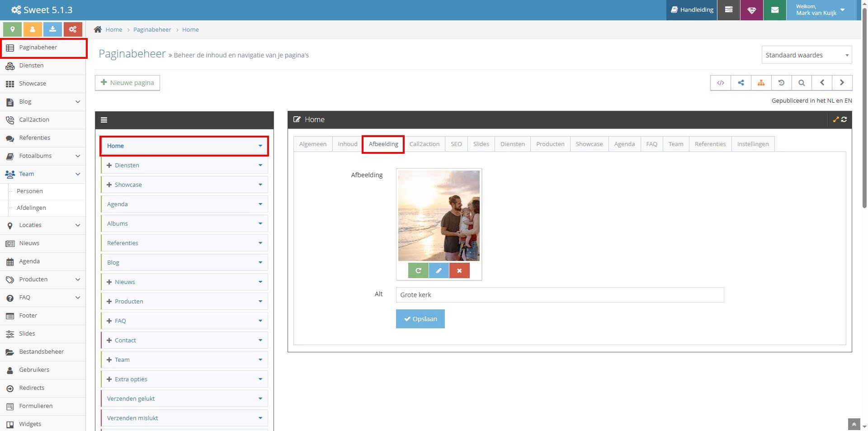This screenshot has width=868, height=431.
Task: Open the Referenties tab
Action: click(x=710, y=144)
